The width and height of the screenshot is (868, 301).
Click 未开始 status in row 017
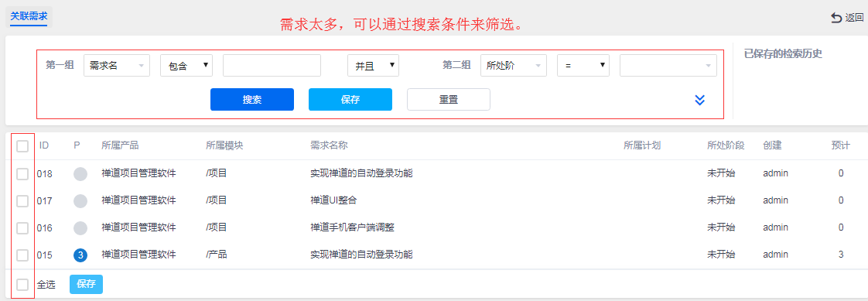click(721, 200)
